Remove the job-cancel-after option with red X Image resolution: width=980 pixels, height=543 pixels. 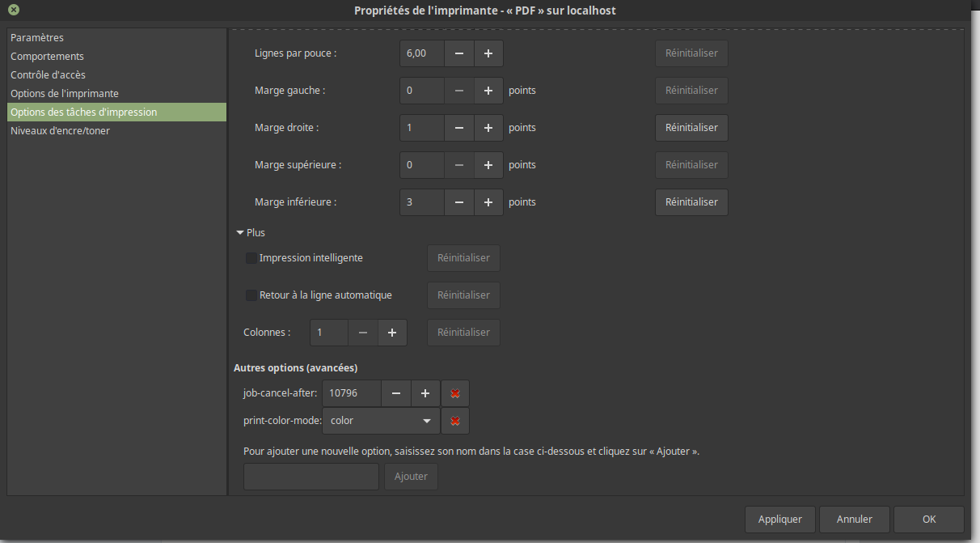455,393
